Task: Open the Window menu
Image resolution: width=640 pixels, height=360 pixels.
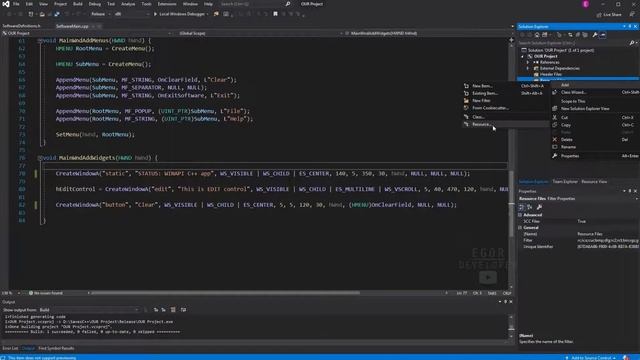Action: coord(190,4)
